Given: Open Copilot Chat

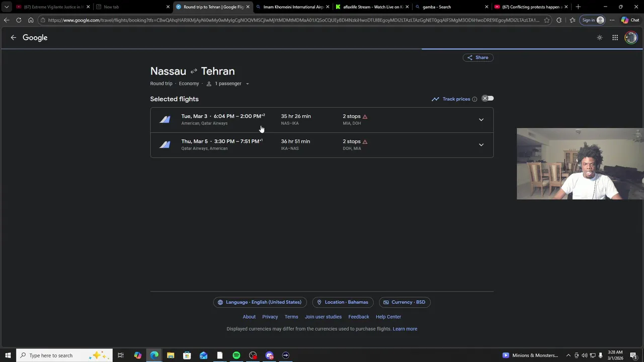Looking at the screenshot, I should [x=631, y=20].
